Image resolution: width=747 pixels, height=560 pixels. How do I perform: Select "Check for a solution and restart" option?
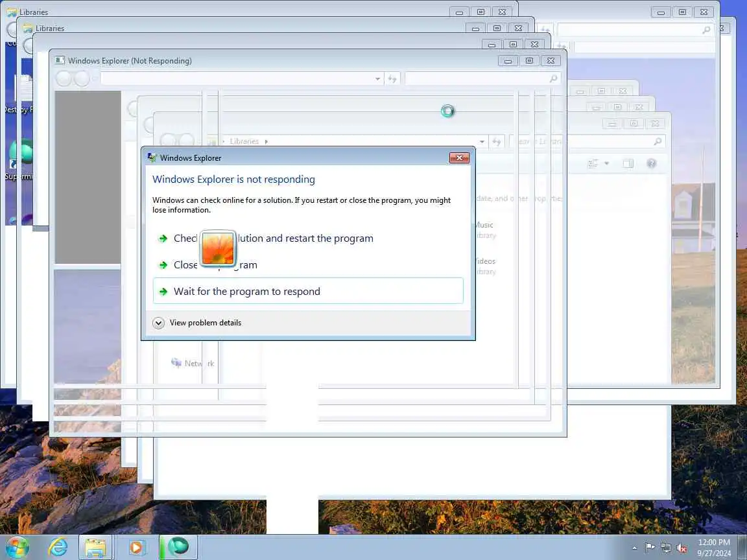[x=308, y=238]
